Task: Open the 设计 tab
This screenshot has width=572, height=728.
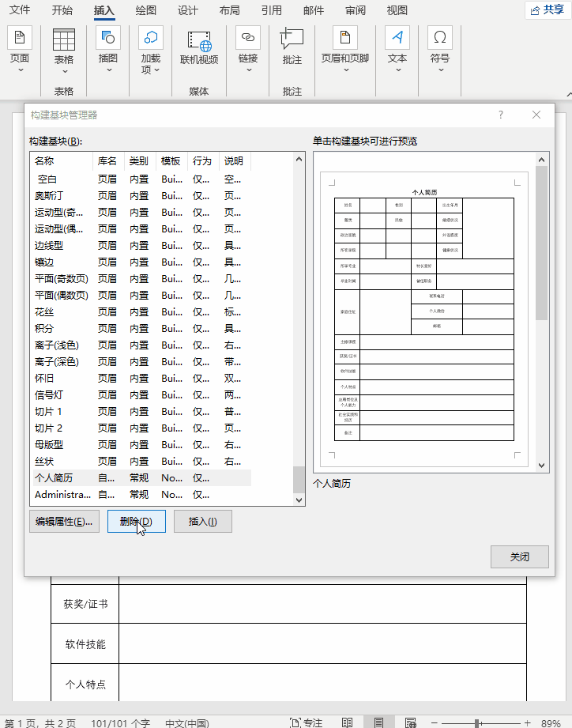Action: (x=187, y=9)
